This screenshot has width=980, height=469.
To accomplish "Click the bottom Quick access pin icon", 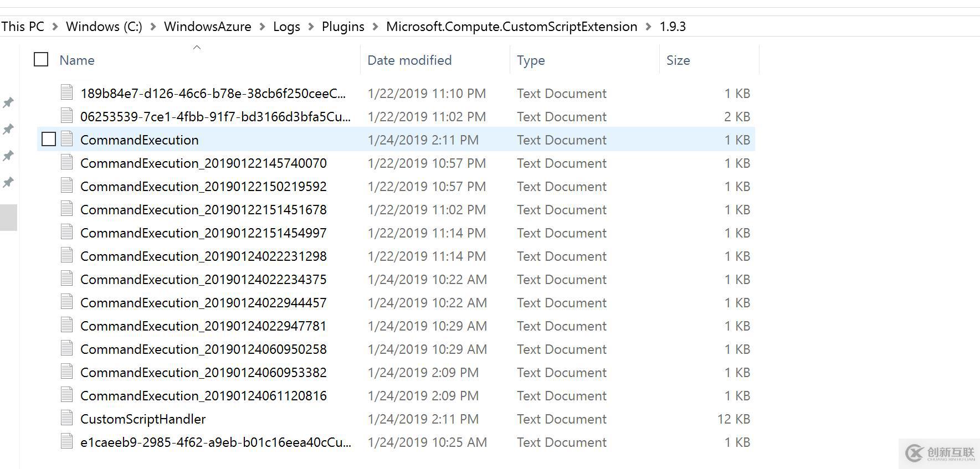I will pos(8,182).
